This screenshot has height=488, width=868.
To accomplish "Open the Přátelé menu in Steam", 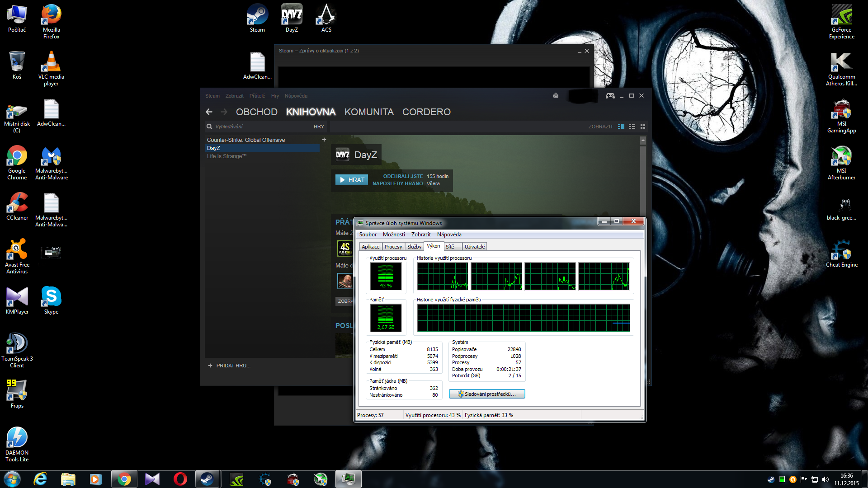I will [x=257, y=96].
